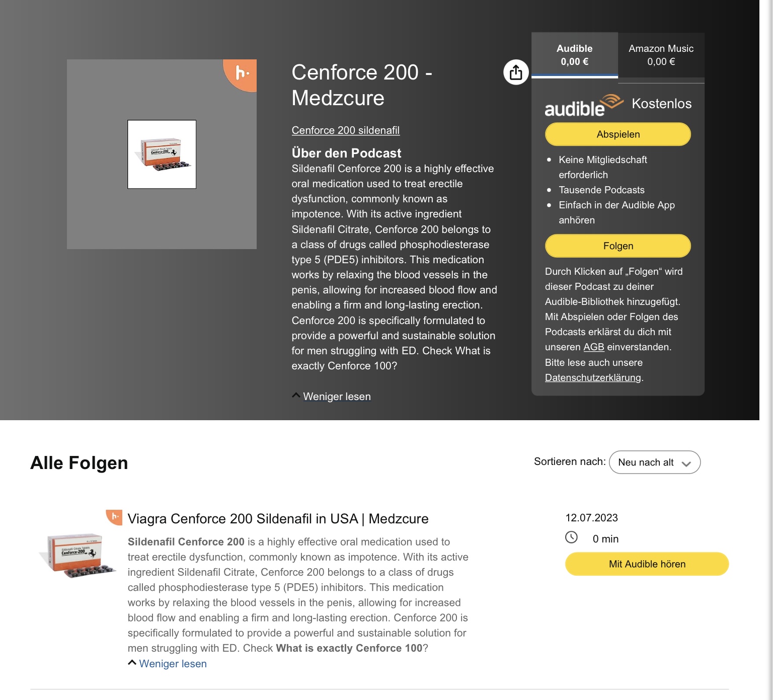Click the episode thumbnail of Cenforce-200 box
This screenshot has width=773, height=700.
(77, 555)
